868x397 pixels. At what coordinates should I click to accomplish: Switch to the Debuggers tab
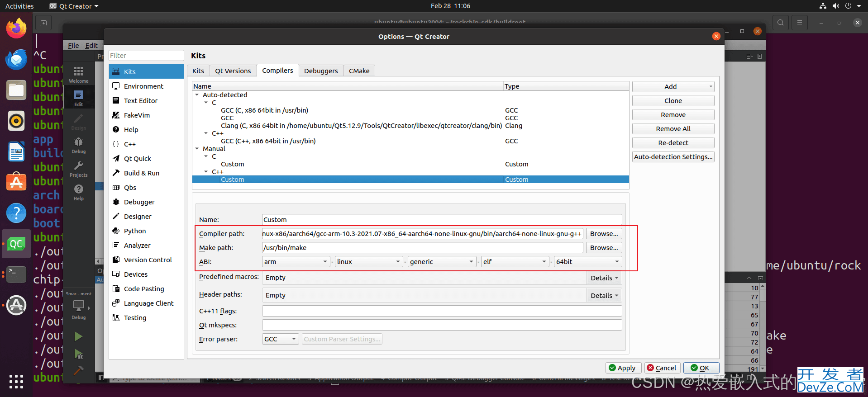point(321,71)
